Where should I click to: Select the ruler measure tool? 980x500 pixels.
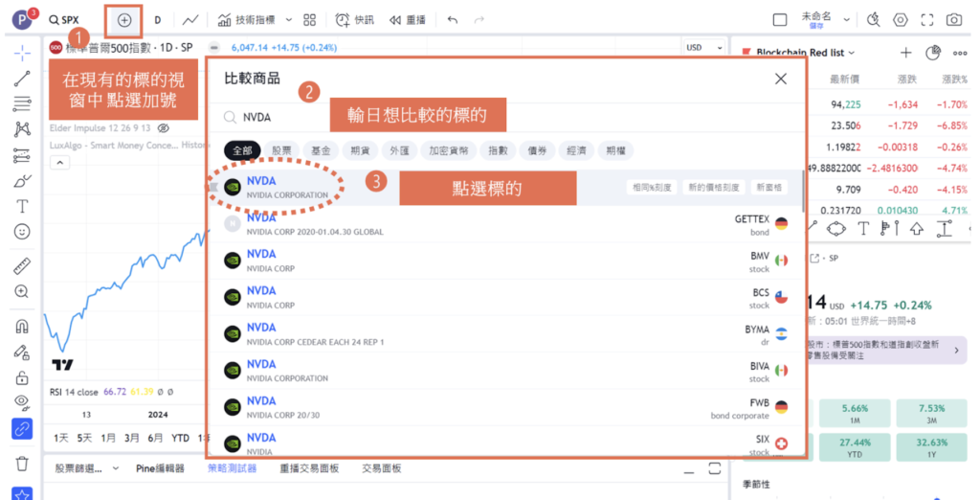click(22, 265)
